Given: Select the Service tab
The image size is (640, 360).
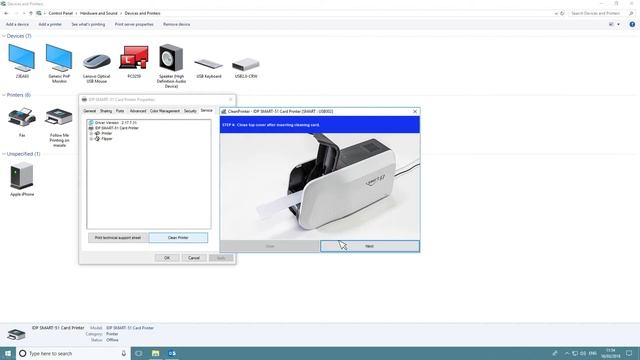Looking at the screenshot, I should pyautogui.click(x=207, y=111).
